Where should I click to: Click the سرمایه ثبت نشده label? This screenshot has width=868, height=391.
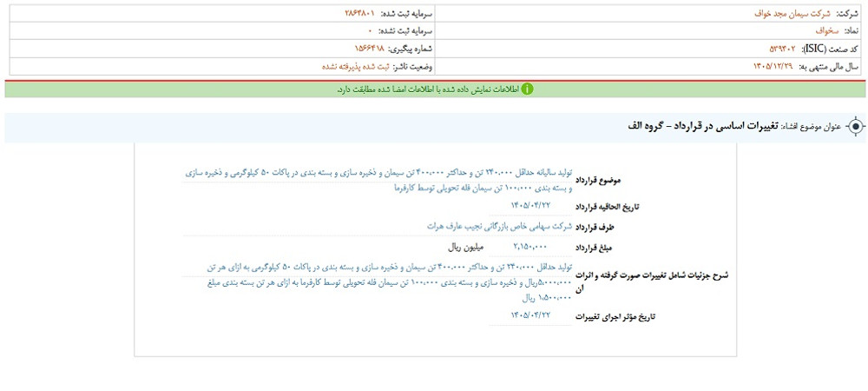[x=405, y=31]
